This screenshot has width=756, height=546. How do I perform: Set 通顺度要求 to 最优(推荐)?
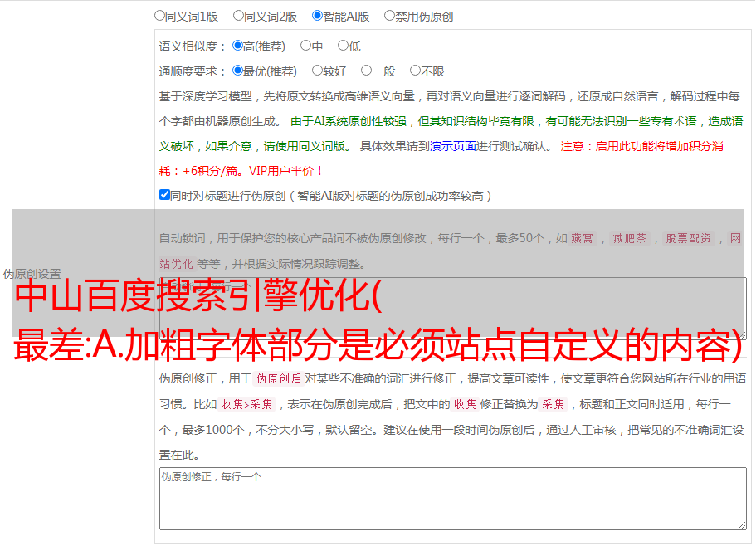237,71
